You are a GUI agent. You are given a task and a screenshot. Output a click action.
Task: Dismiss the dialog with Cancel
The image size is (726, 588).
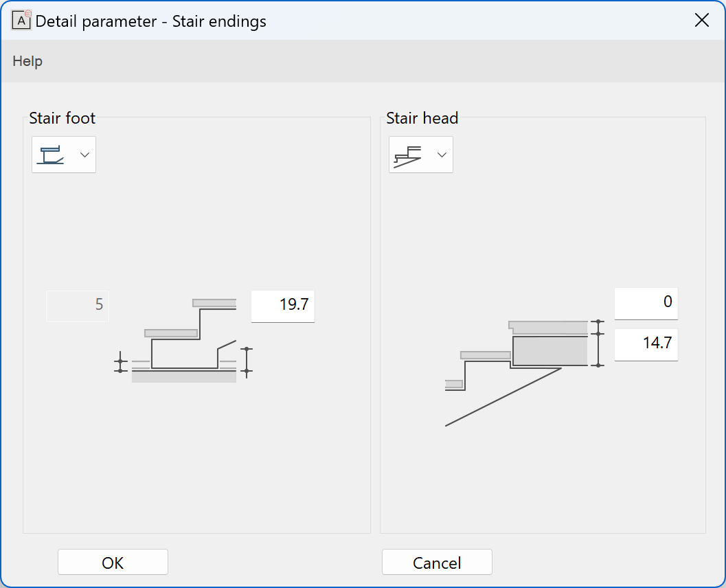point(437,562)
